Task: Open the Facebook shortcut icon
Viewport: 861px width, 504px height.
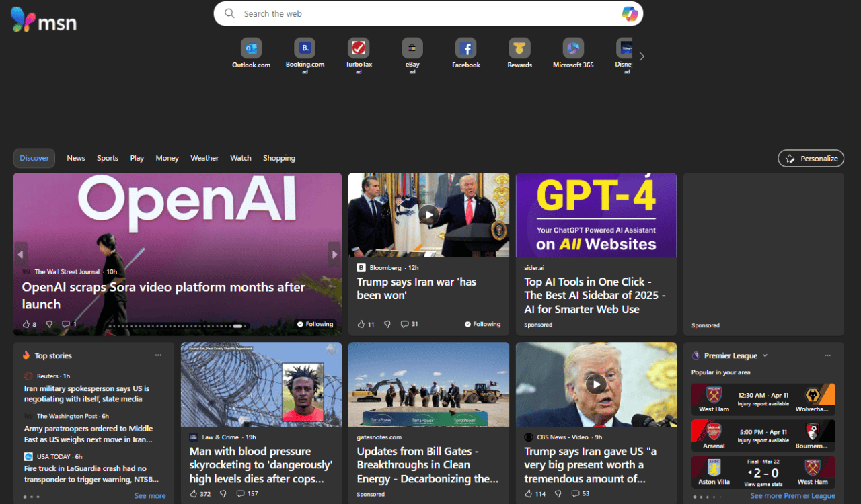Action: [465, 48]
